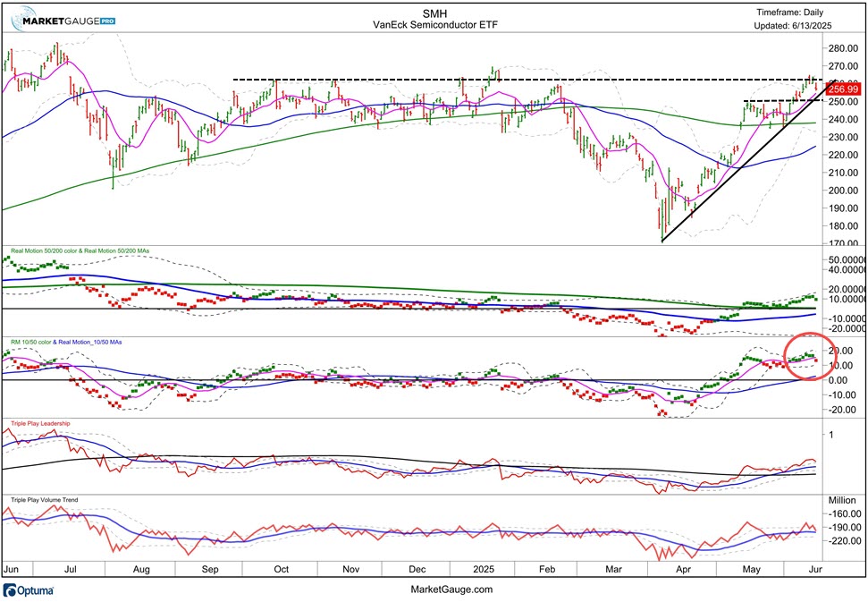Open the MarketGauge.com footer link
868x602 pixels.
click(x=451, y=589)
